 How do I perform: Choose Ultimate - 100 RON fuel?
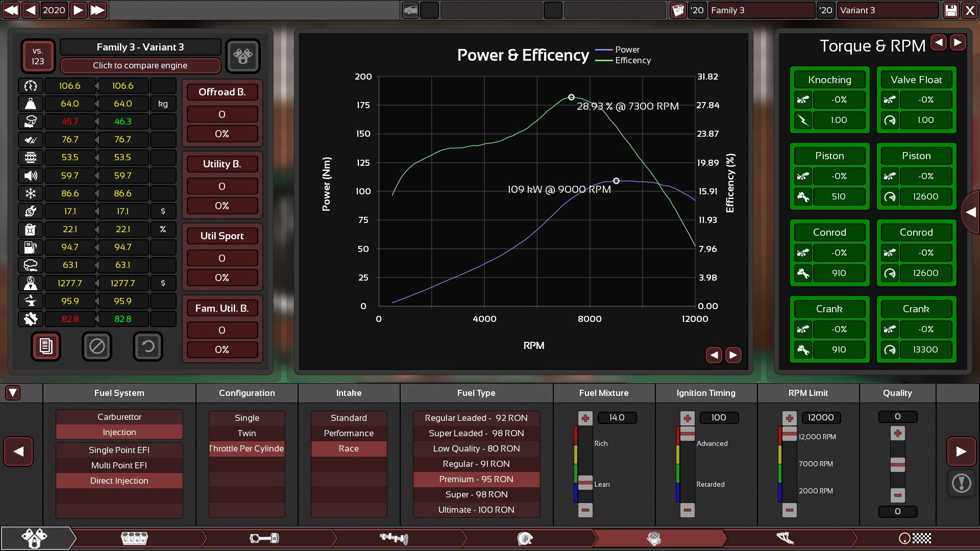point(476,510)
